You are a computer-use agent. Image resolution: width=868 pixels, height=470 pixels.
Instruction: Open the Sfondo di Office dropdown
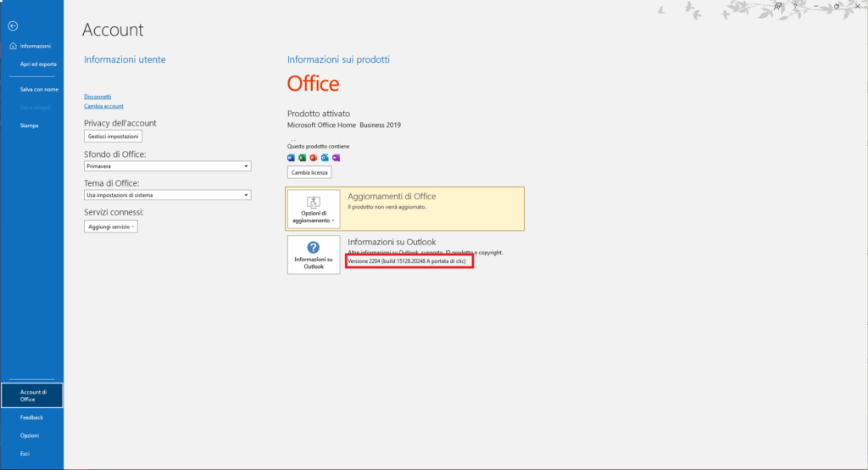tap(167, 166)
